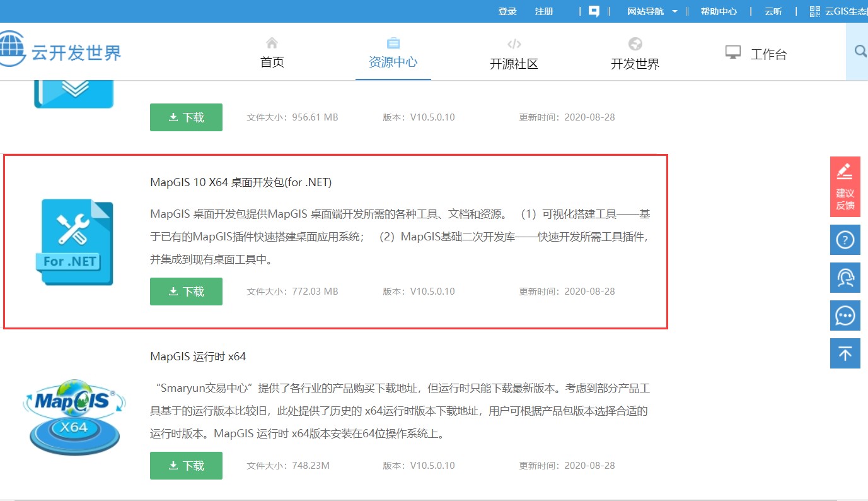Open title MapGIS 运行时 x64
Image resolution: width=868 pixels, height=501 pixels.
click(x=198, y=357)
